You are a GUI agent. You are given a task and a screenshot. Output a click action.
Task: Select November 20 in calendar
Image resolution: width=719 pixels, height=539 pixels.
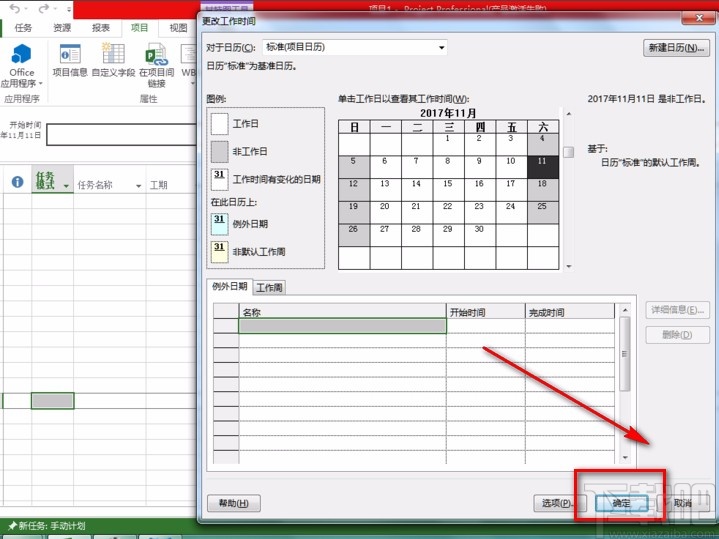click(385, 212)
